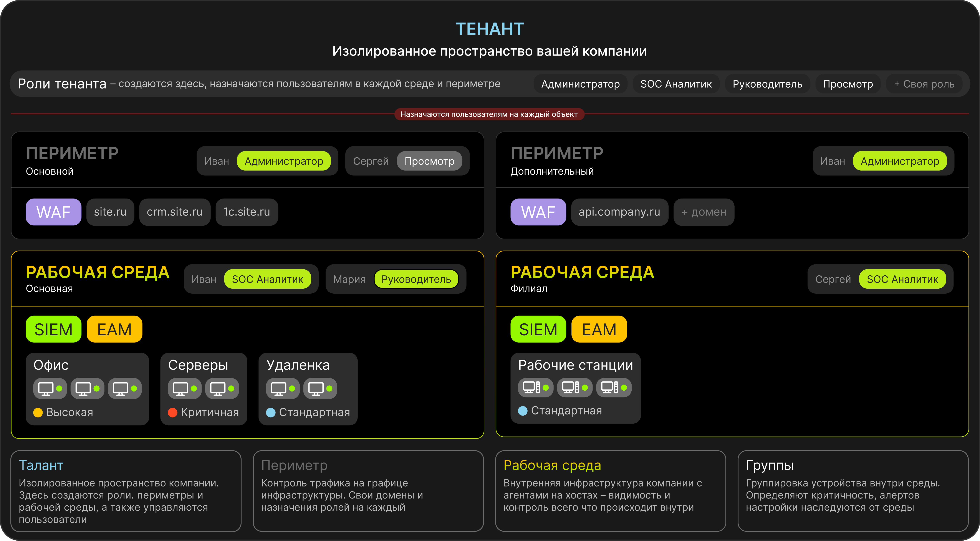Click the orange EAM badge in Основная environment
This screenshot has width=980, height=541.
(x=114, y=329)
